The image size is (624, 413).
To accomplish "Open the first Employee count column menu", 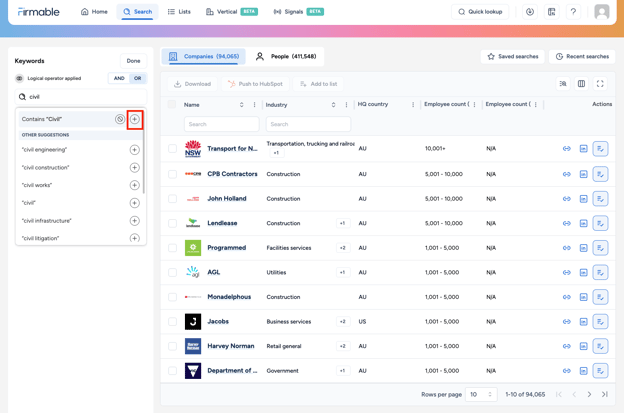I will click(x=474, y=104).
